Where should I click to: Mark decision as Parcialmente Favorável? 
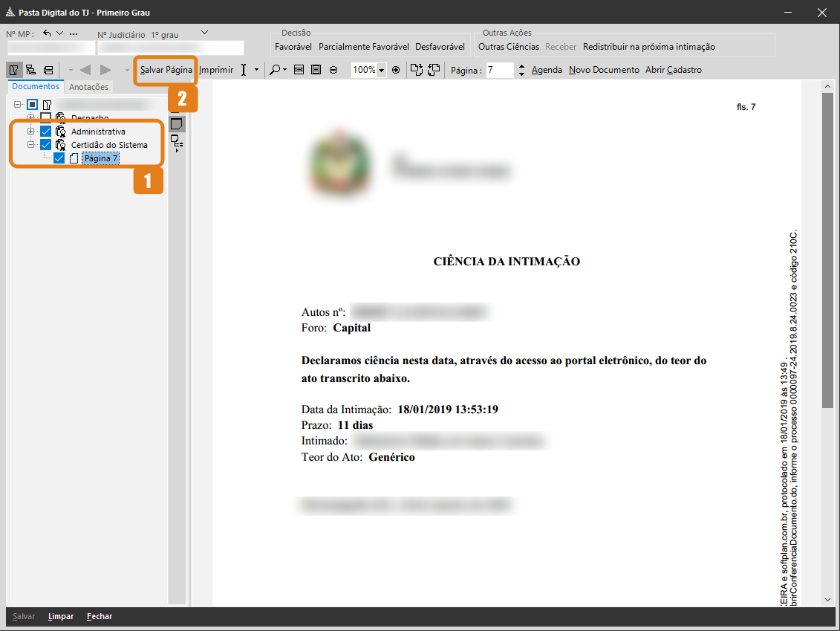(364, 47)
